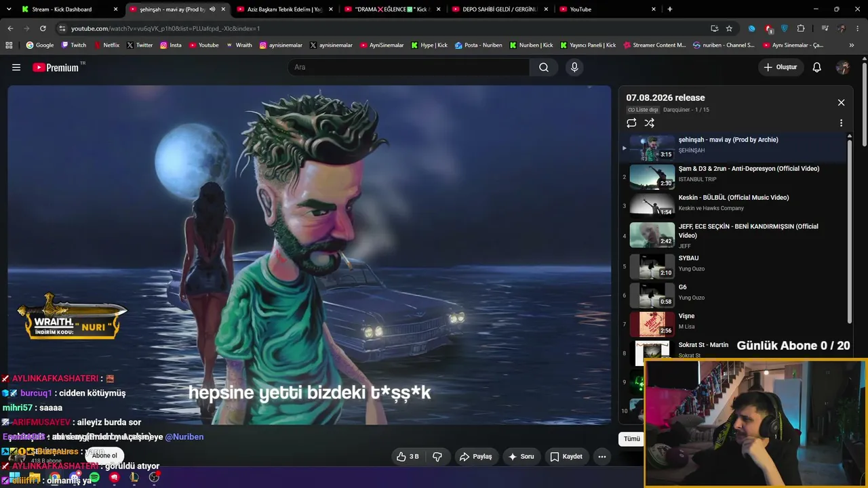Screen dimensions: 868x488
Task: Open Chrome profile avatar in toolbar
Action: (x=842, y=28)
